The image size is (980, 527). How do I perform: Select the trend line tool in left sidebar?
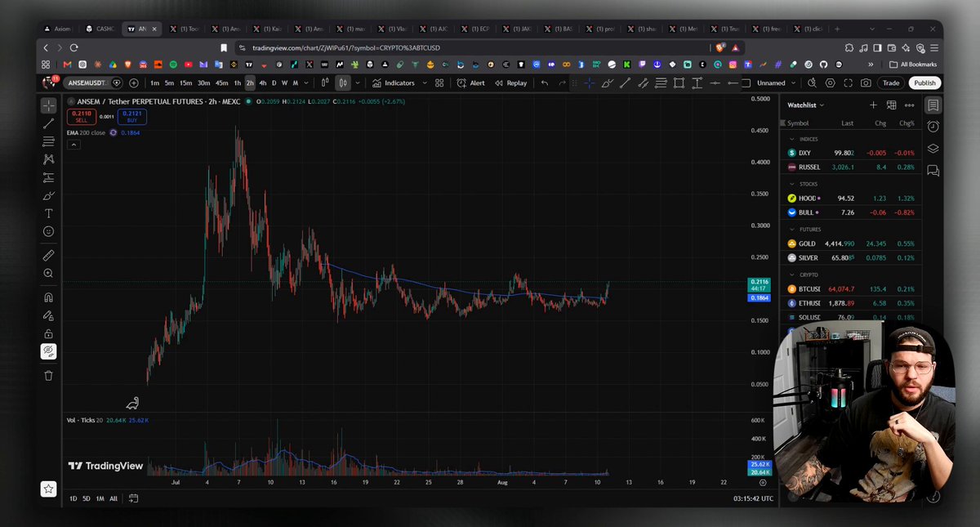coord(48,123)
